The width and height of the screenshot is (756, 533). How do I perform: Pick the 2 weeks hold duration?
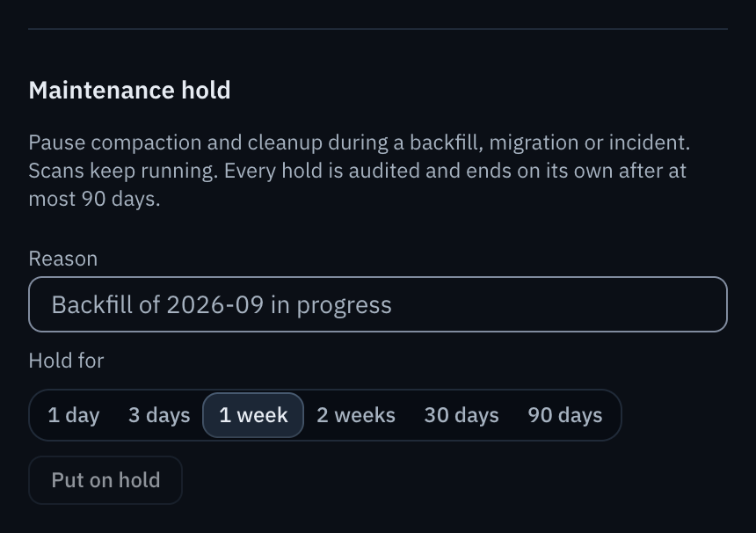tap(356, 415)
